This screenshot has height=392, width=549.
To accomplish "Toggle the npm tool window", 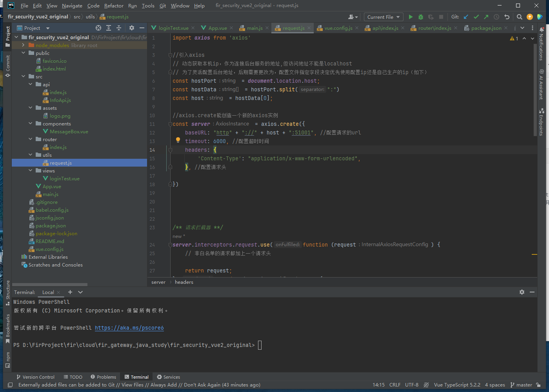I will pyautogui.click(x=7, y=360).
